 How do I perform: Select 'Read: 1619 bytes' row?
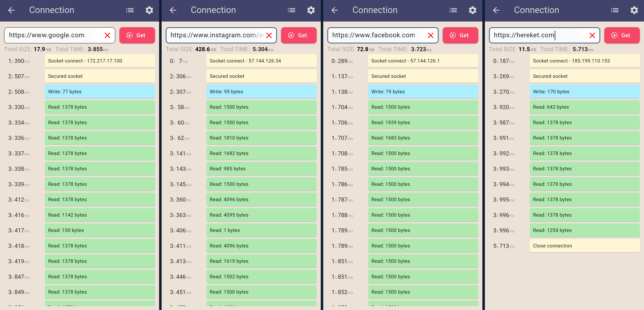pos(261,261)
